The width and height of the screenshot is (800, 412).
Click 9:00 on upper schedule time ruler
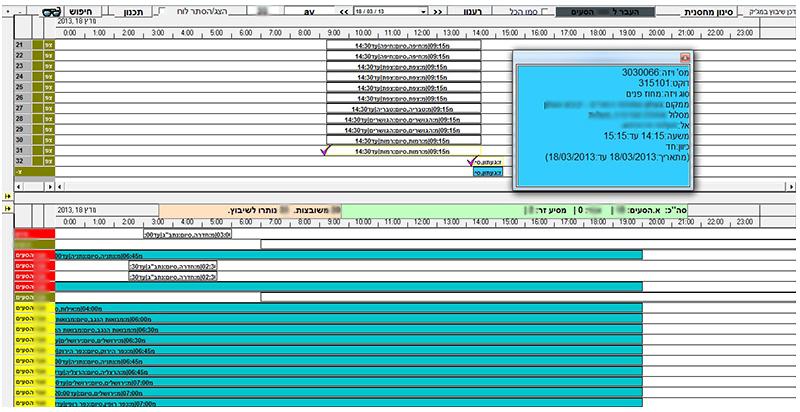point(334,33)
